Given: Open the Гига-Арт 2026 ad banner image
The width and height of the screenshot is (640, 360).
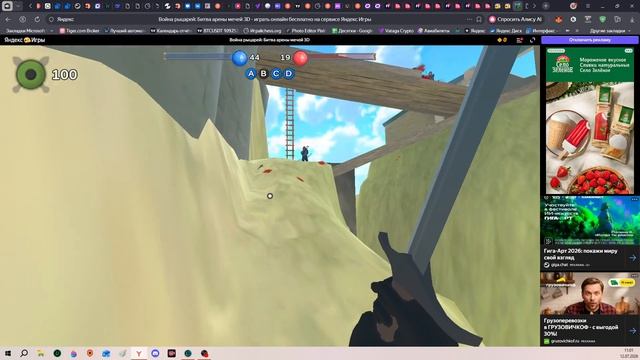Looking at the screenshot, I should click(590, 221).
